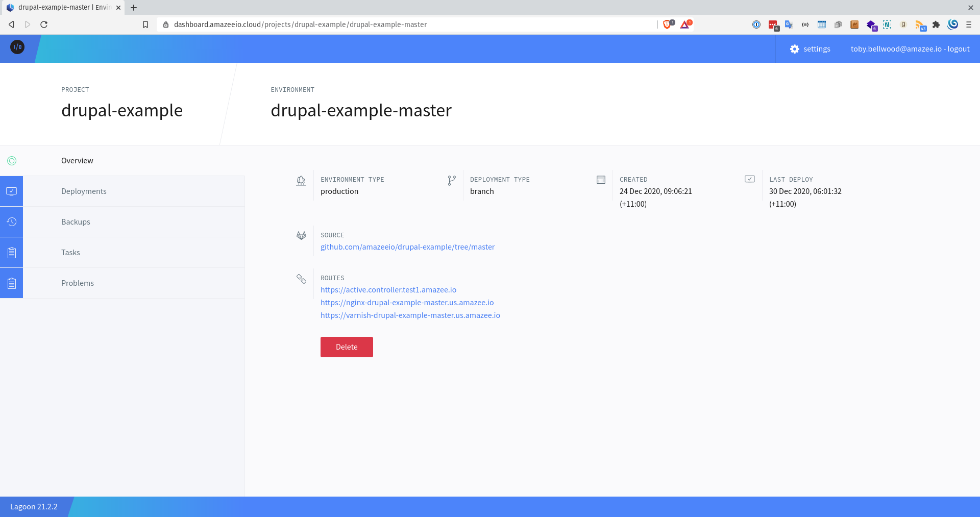This screenshot has width=980, height=517.
Task: Open the Extensions puzzle-piece menu
Action: click(x=936, y=24)
